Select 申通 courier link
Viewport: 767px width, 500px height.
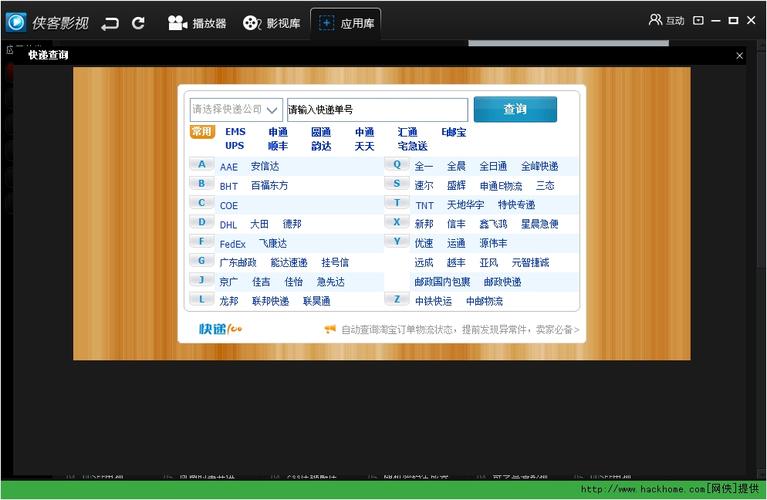point(278,132)
